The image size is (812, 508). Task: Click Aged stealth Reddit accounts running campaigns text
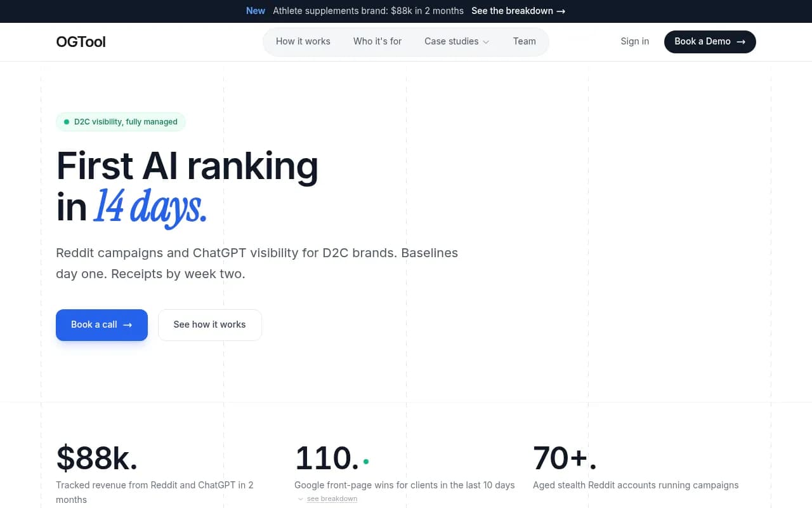[x=636, y=485]
